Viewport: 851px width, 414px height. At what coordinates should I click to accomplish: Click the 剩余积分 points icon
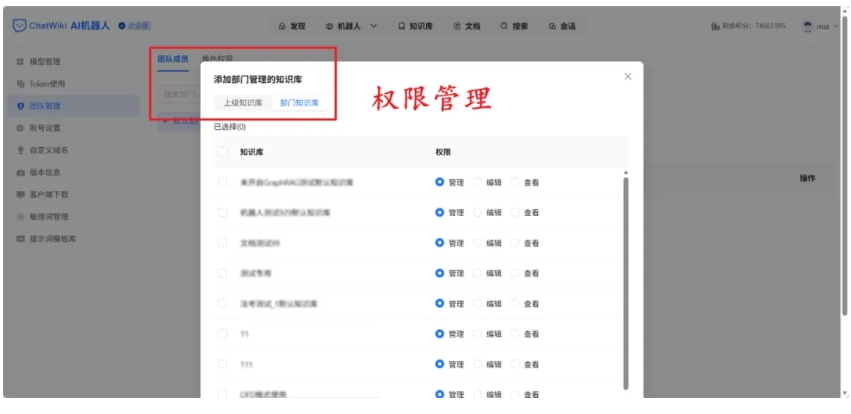tap(715, 26)
